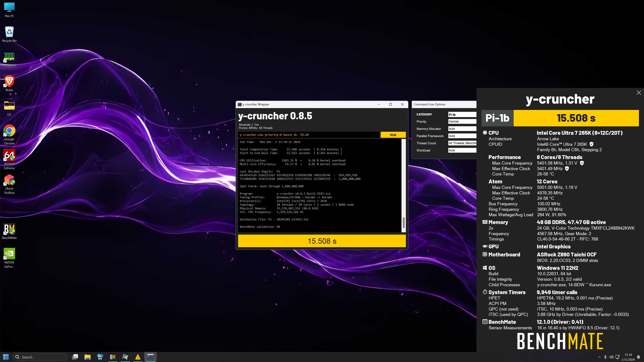644x362 pixels.
Task: Click the Memory section heading icon
Action: point(485,222)
